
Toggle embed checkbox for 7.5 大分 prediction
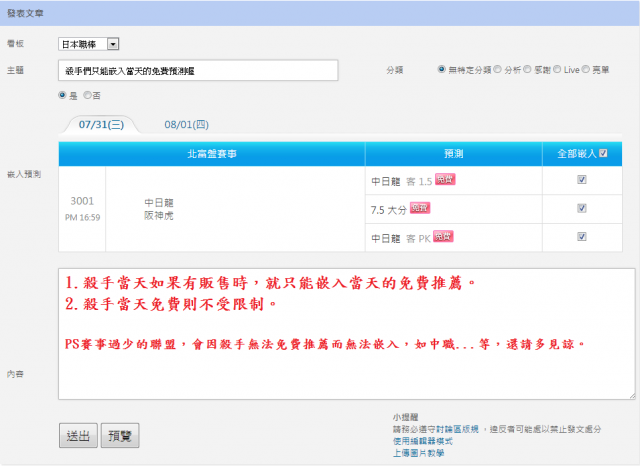point(581,208)
